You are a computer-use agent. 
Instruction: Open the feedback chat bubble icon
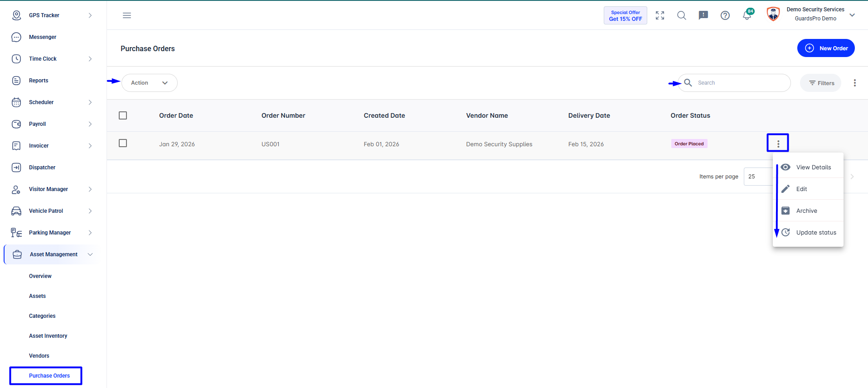[x=703, y=15]
